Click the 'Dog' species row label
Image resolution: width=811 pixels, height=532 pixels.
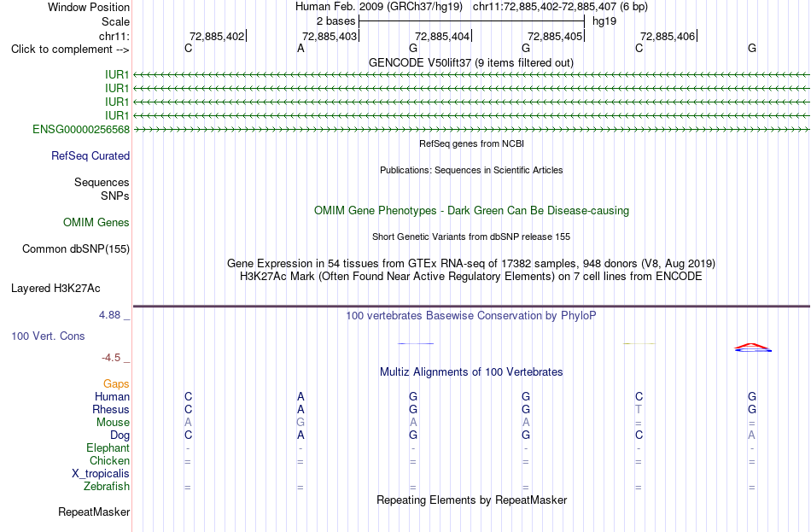[x=120, y=436]
